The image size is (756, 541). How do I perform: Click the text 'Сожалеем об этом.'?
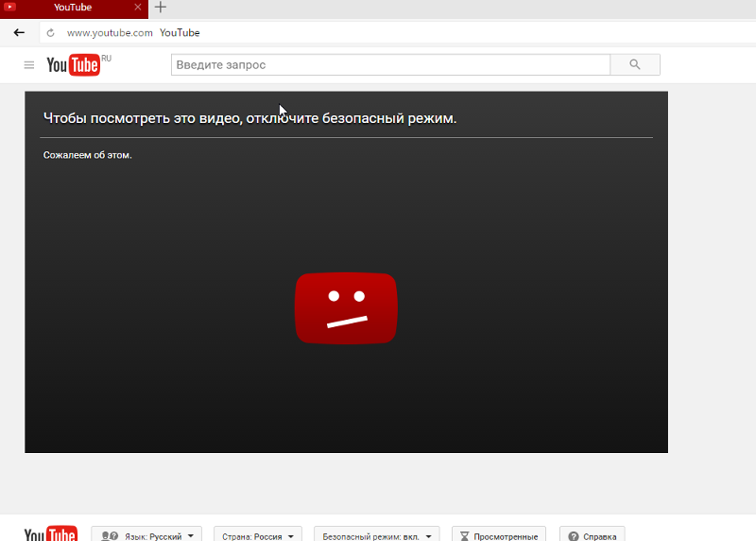(x=87, y=155)
